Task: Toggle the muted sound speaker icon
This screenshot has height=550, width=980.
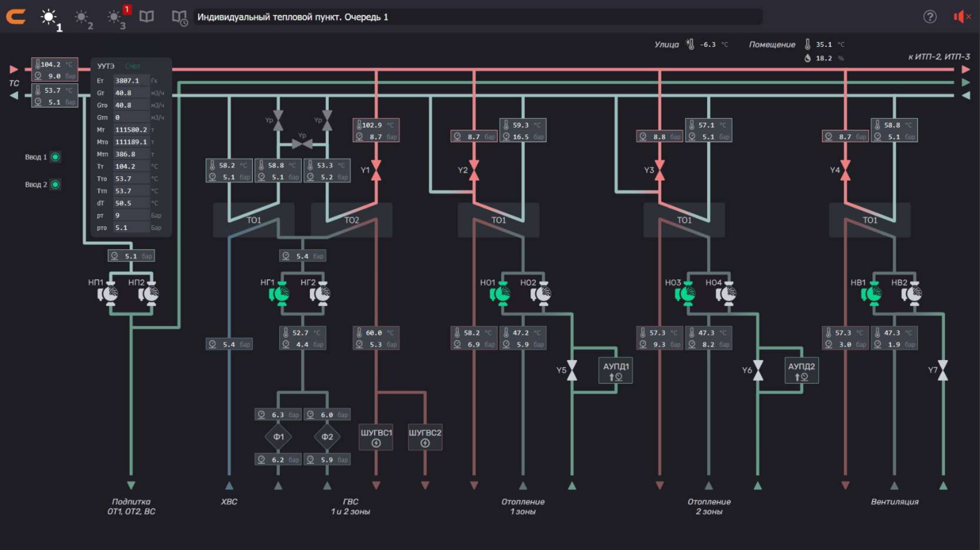Action: [962, 17]
